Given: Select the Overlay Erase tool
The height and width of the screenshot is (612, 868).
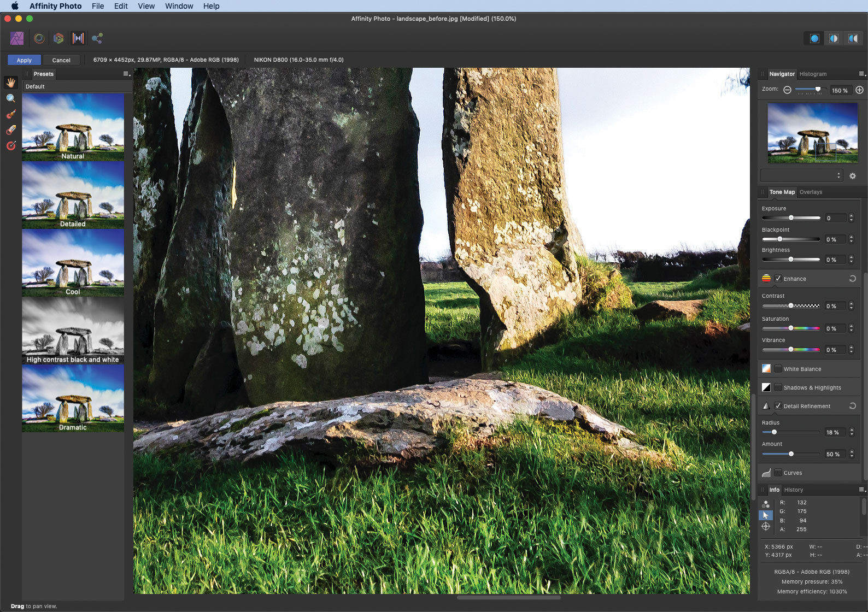Looking at the screenshot, I should tap(11, 130).
